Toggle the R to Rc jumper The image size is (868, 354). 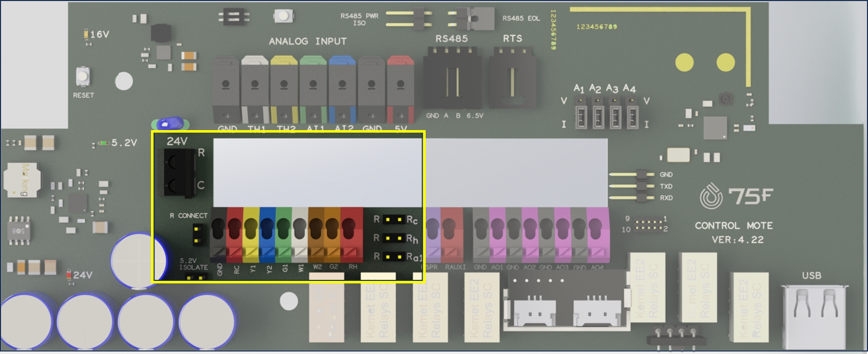click(393, 219)
